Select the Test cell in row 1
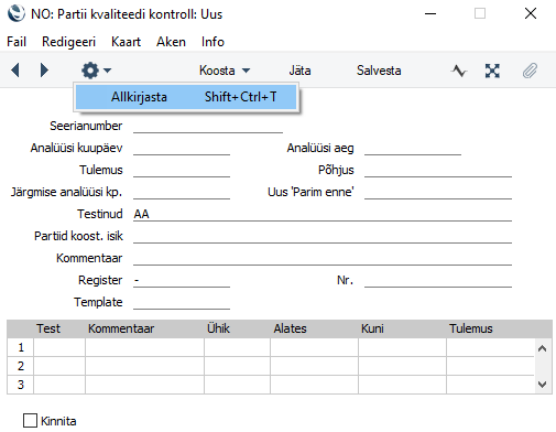This screenshot has height=432, width=556. [59, 347]
